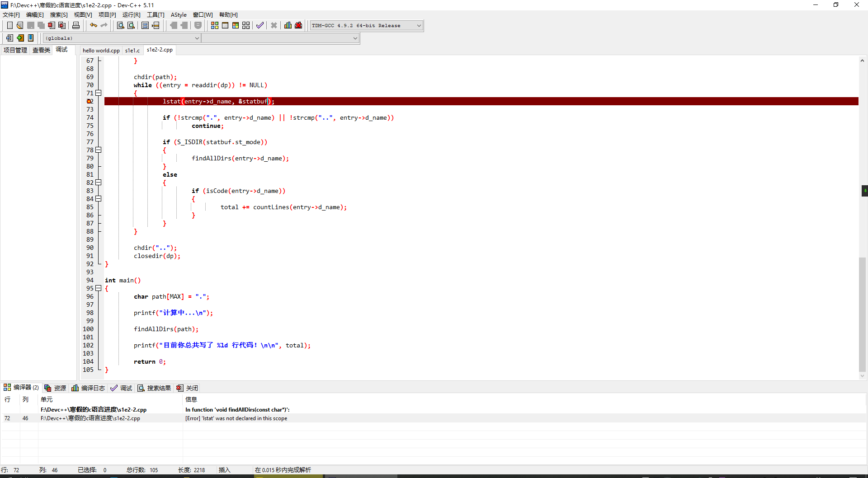The width and height of the screenshot is (868, 478).
Task: Collapse the code fold at line 84
Action: pos(98,199)
